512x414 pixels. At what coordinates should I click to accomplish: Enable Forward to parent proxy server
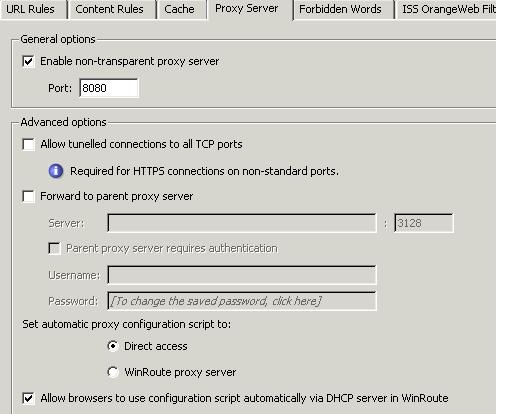(x=28, y=196)
